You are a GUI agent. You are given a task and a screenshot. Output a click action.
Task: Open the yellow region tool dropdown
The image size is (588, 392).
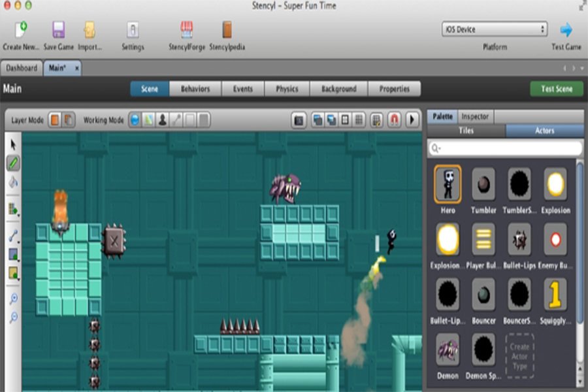coord(14,274)
